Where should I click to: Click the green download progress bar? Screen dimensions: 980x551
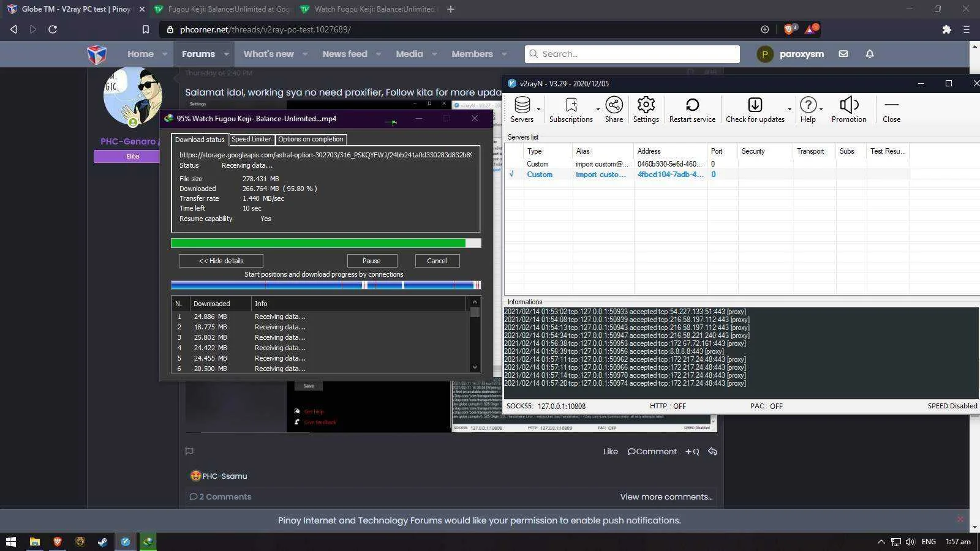pos(326,243)
